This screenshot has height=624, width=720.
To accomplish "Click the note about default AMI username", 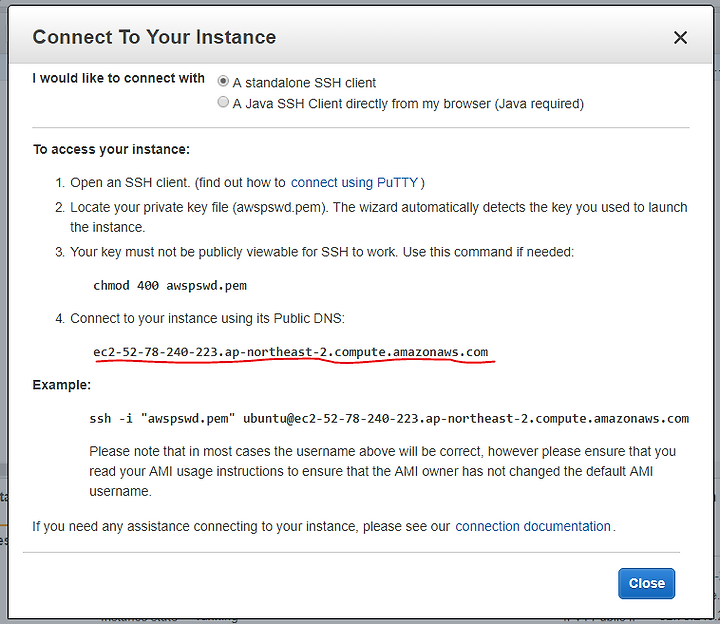I will point(382,472).
